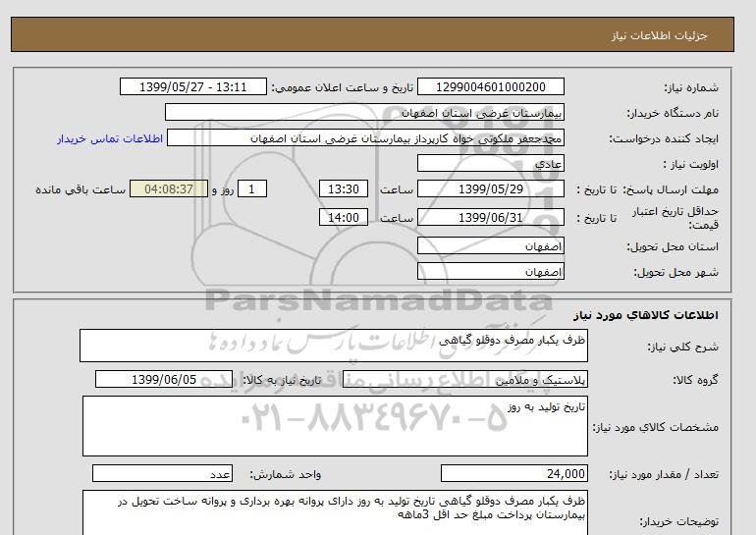Click the section title اطلاعات کالاهای مورد نیاز

click(x=646, y=315)
